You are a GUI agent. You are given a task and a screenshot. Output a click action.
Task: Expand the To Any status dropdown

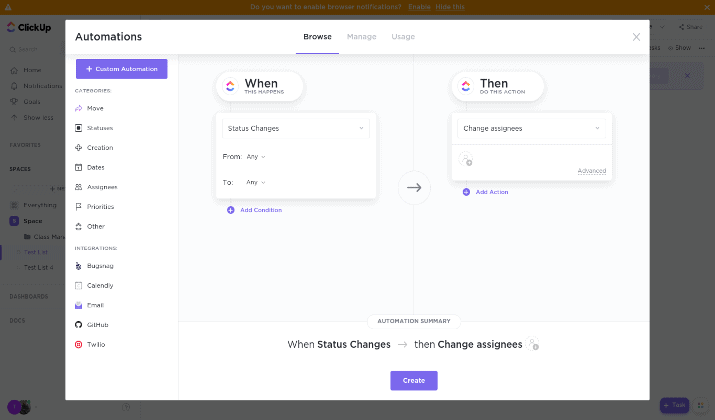tap(256, 182)
